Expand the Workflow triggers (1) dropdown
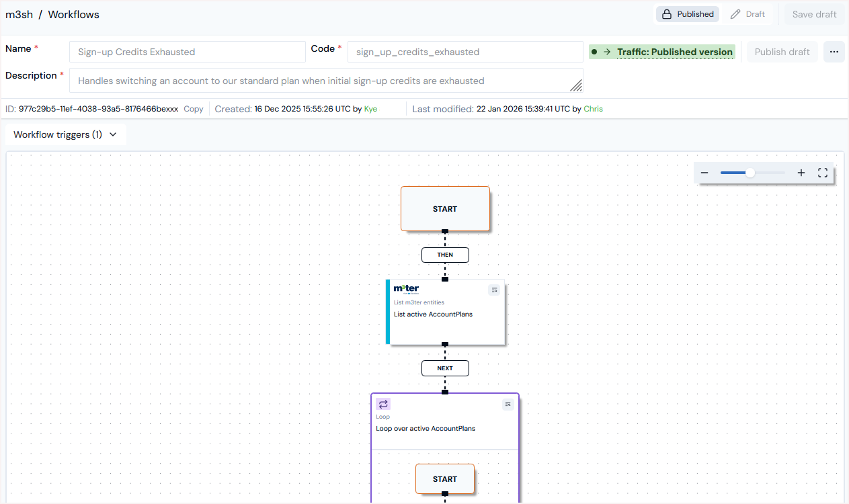Screen dimensions: 849x504 pyautogui.click(x=65, y=134)
